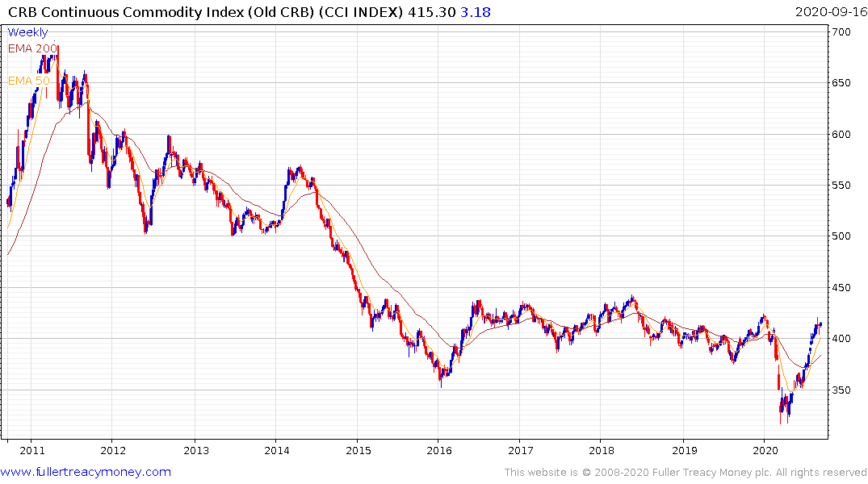Open the www.fullertreacymoney.com link

click(x=86, y=472)
